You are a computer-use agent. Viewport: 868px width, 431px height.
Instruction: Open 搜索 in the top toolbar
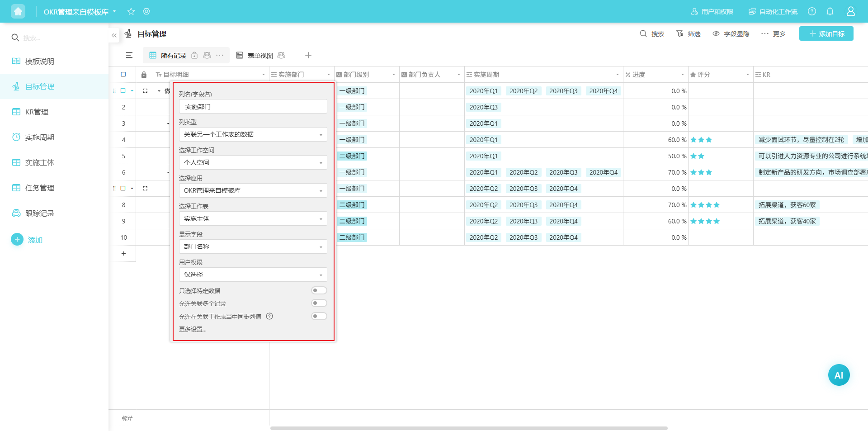click(x=652, y=34)
